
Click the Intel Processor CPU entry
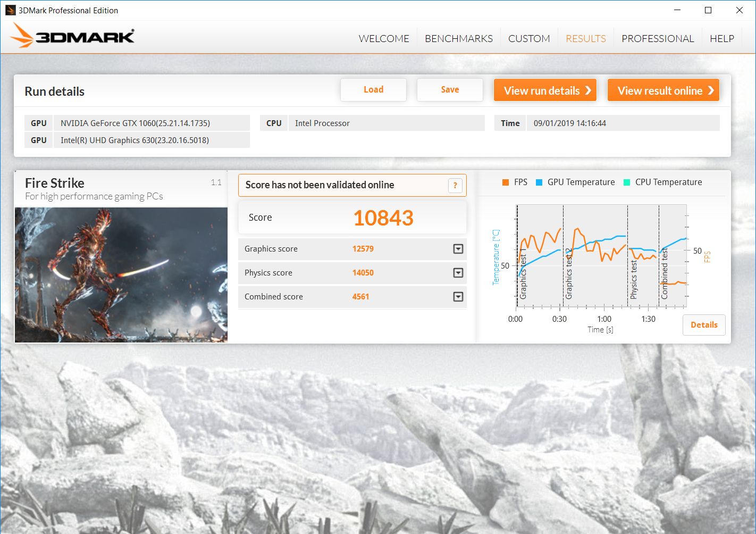pos(387,123)
